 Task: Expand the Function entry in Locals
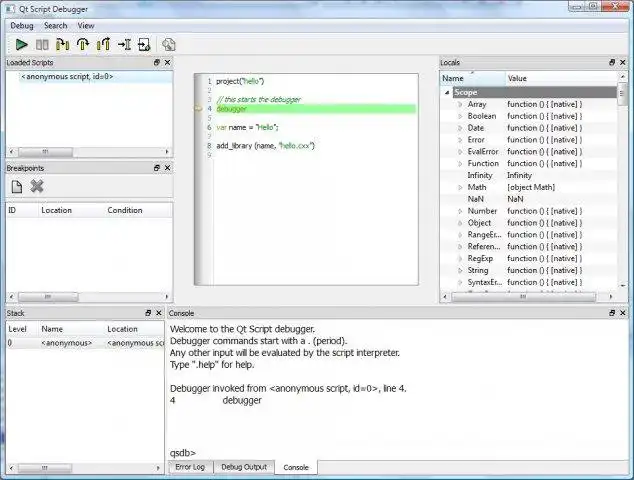(460, 164)
